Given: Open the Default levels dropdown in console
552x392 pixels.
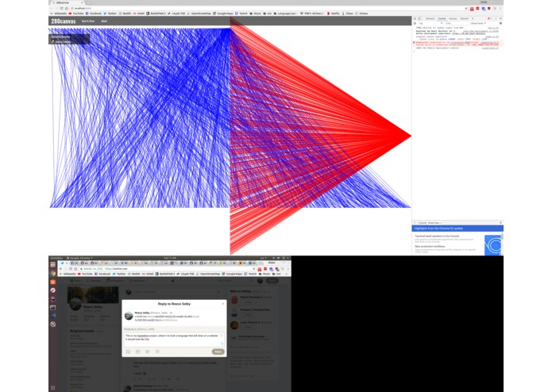Looking at the screenshot, I should [478, 23].
